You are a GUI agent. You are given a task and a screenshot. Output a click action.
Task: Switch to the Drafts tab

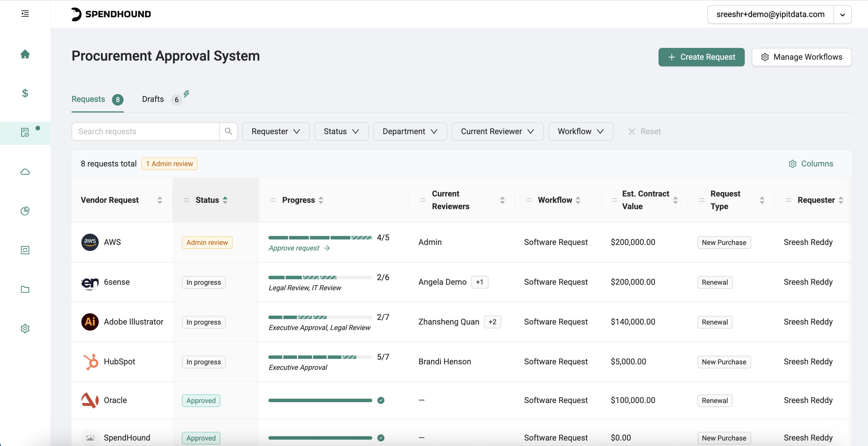click(153, 99)
